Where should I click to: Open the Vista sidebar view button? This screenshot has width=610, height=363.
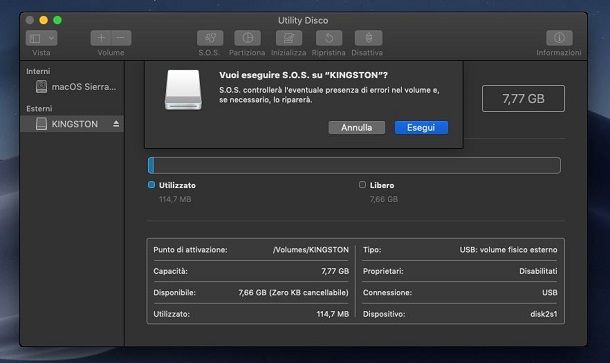35,38
